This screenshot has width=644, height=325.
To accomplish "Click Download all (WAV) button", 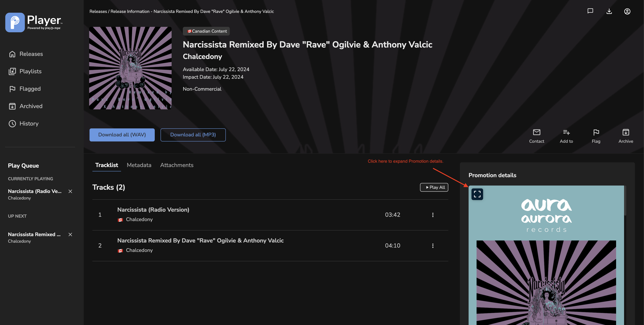I will click(x=122, y=135).
